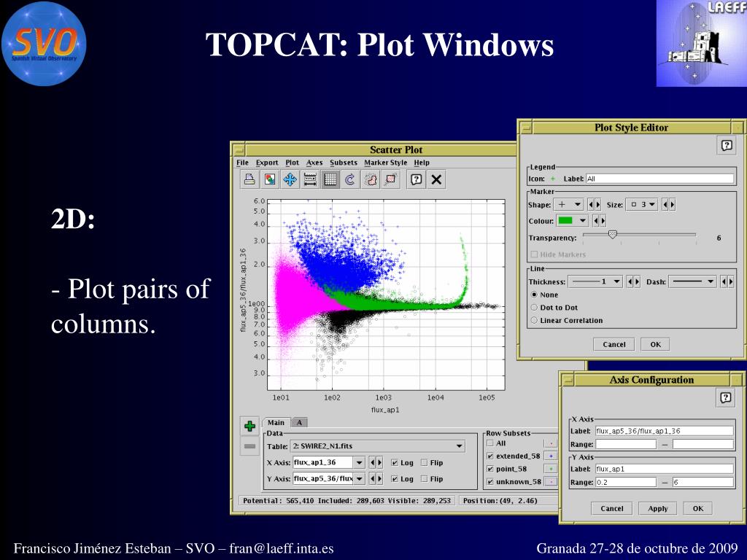Viewport: 747px width, 560px height.
Task: Click the print plot toolbar icon
Action: [249, 179]
